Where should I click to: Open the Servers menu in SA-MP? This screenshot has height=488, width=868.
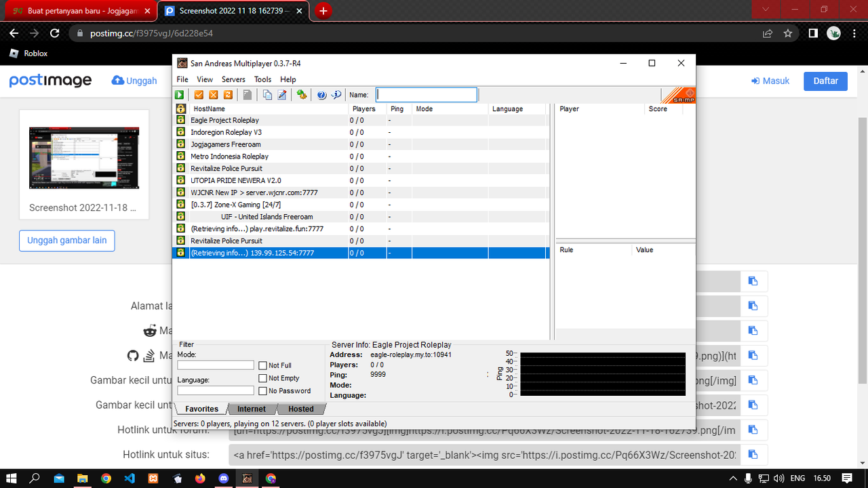[x=233, y=79]
